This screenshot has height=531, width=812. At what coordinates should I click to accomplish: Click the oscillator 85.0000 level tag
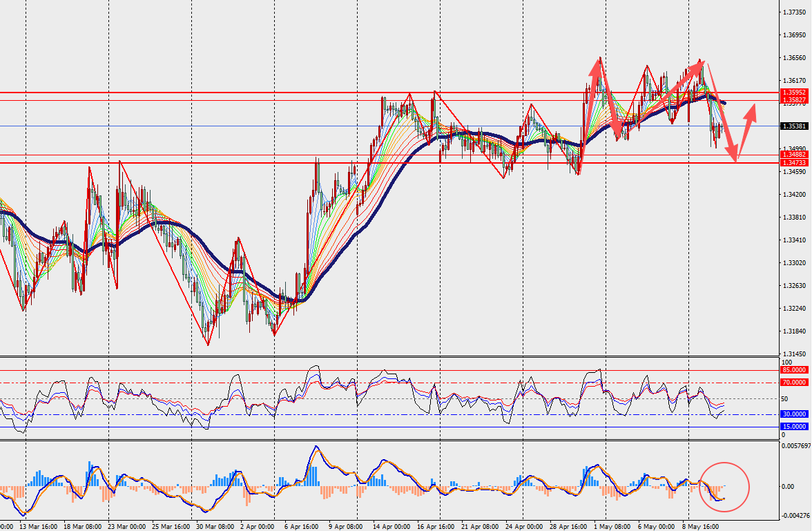(x=794, y=370)
